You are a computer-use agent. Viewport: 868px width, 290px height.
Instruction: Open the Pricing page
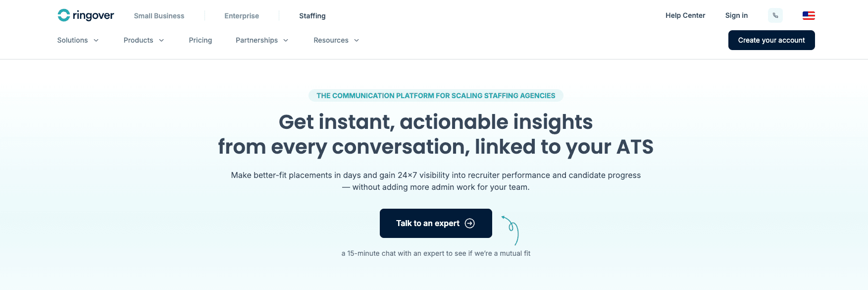point(201,41)
